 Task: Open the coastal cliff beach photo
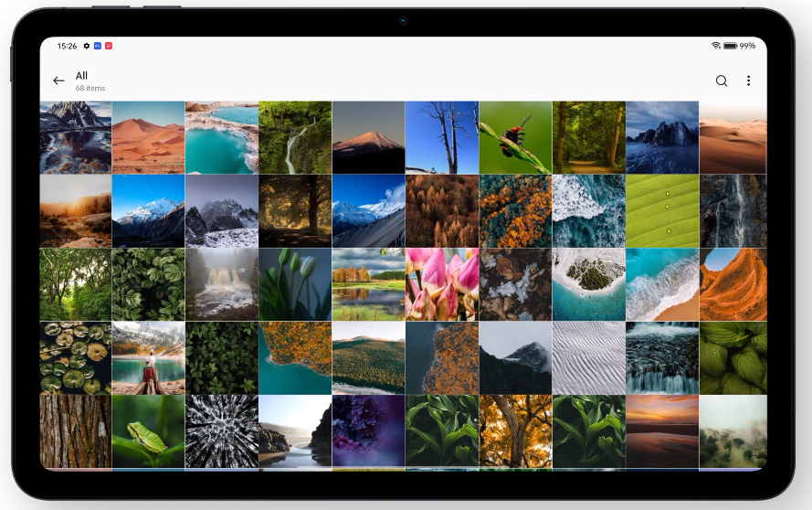pos(295,431)
